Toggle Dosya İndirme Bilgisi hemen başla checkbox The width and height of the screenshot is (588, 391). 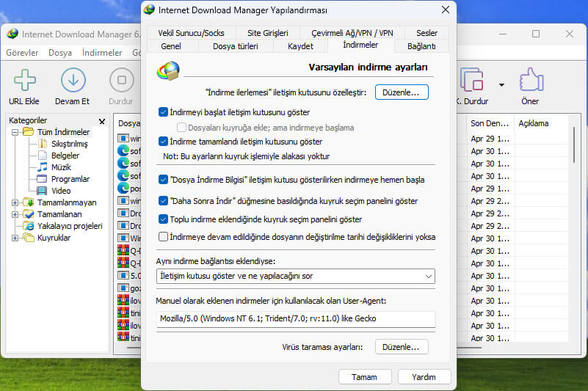(x=163, y=180)
